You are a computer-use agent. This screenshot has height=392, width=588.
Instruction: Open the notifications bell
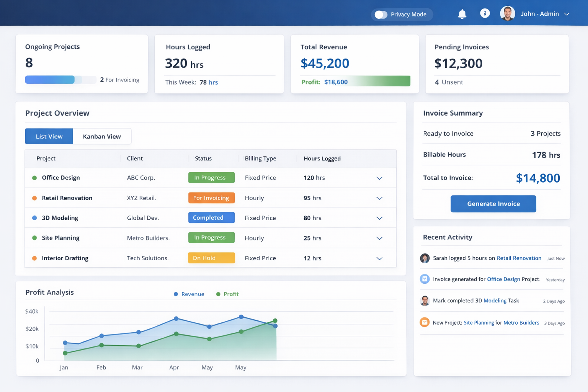pyautogui.click(x=462, y=14)
